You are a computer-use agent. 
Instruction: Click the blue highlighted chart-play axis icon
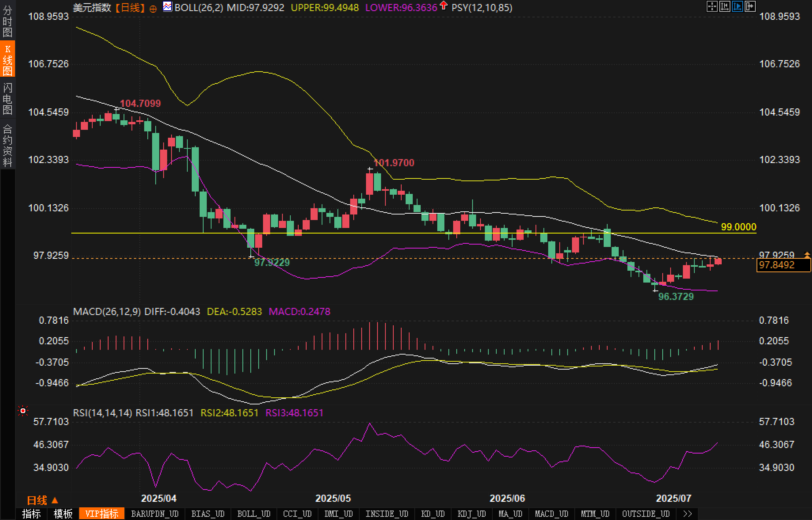(737, 6)
